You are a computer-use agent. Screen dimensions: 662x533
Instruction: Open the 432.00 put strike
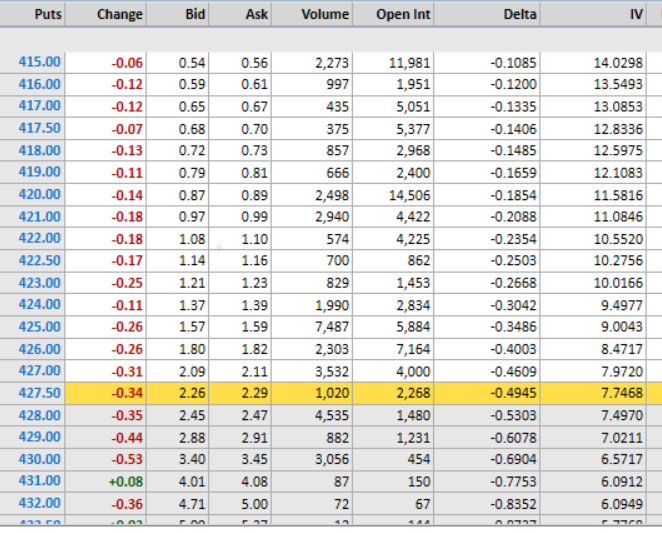click(x=39, y=503)
